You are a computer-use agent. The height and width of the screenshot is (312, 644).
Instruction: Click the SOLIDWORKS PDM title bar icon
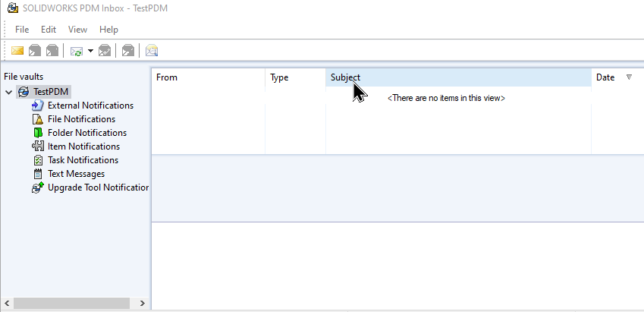click(13, 8)
